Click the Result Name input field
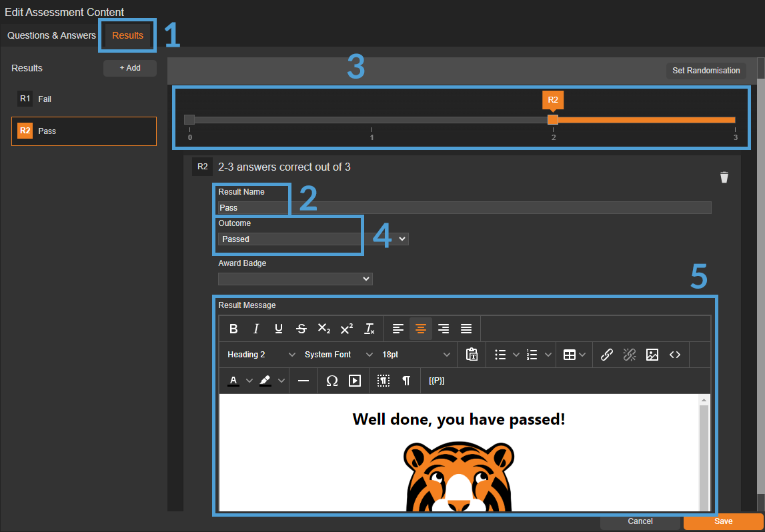 (x=464, y=207)
